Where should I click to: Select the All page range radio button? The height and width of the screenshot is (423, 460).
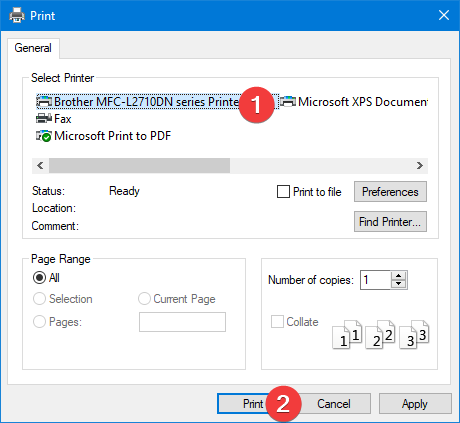point(39,277)
